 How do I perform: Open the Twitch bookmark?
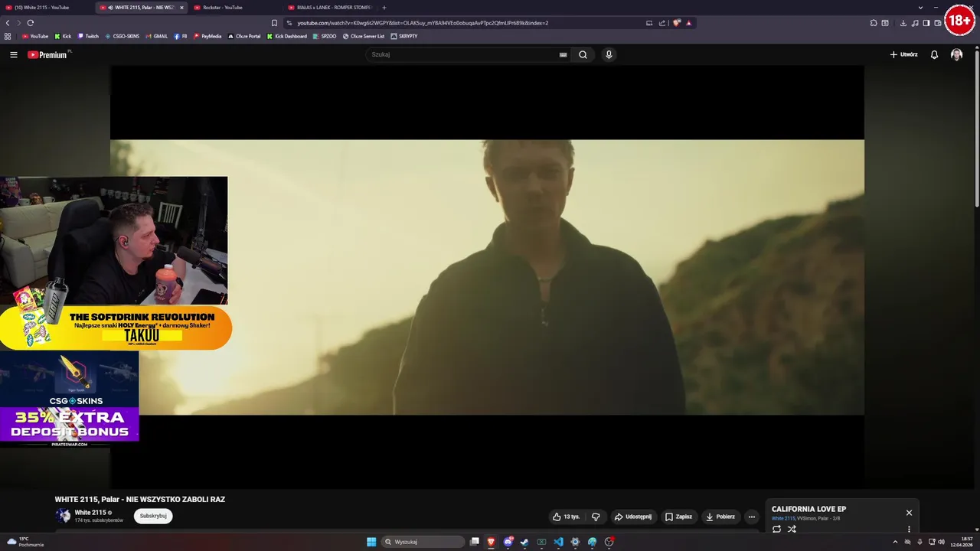pos(88,36)
